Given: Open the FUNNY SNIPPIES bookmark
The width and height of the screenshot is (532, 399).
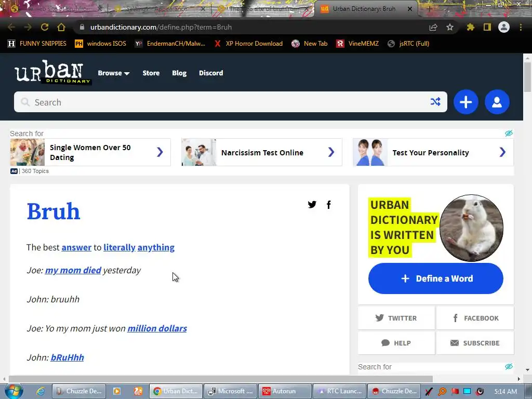Looking at the screenshot, I should click(x=37, y=44).
